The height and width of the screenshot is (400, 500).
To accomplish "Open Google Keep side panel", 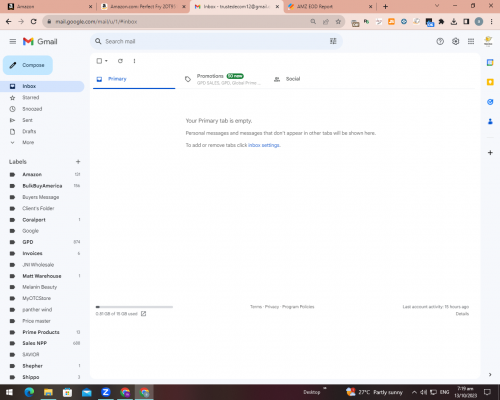I will (490, 82).
